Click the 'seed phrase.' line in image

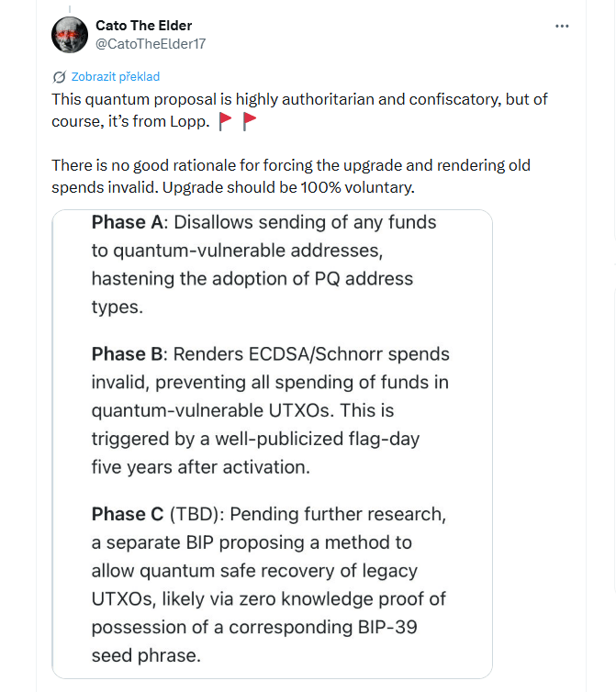click(x=145, y=656)
